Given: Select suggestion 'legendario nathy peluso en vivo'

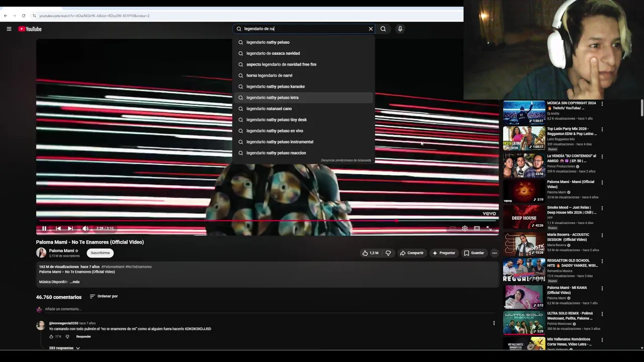Looking at the screenshot, I should [x=303, y=131].
